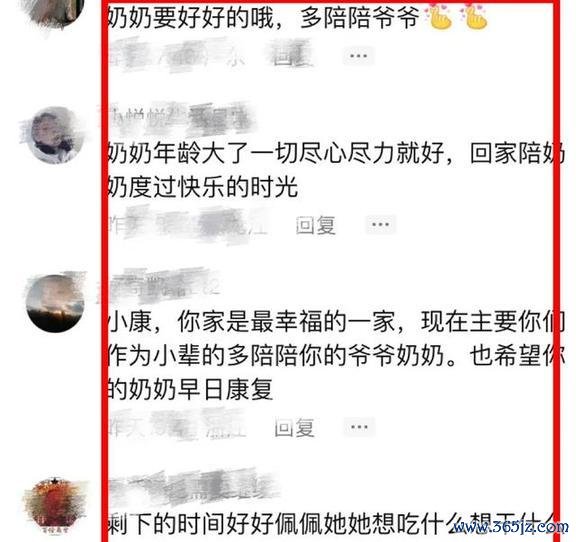Open the profile avatar with the person photo
The image size is (576, 542).
[55, 134]
